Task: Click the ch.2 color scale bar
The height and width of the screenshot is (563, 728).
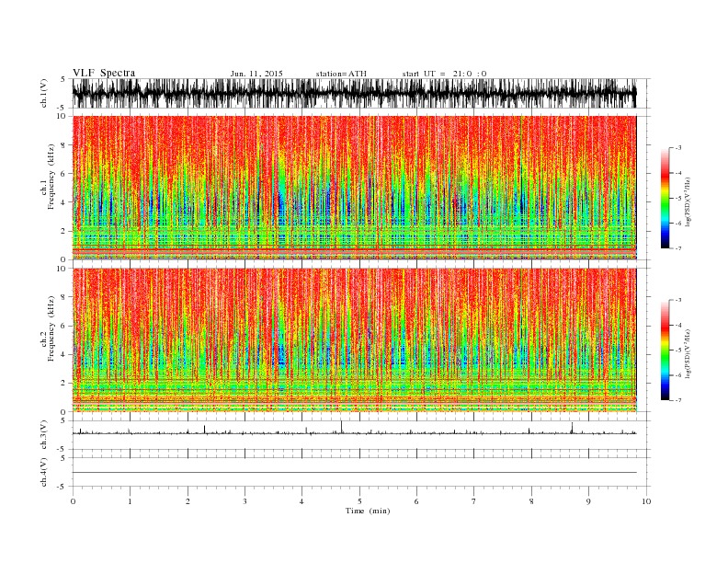Action: tap(665, 350)
